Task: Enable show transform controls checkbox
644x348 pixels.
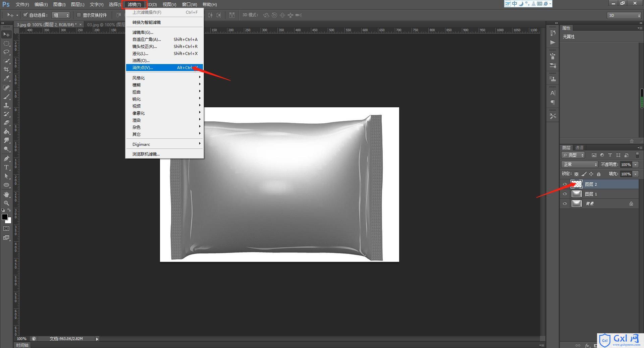Action: tap(79, 15)
